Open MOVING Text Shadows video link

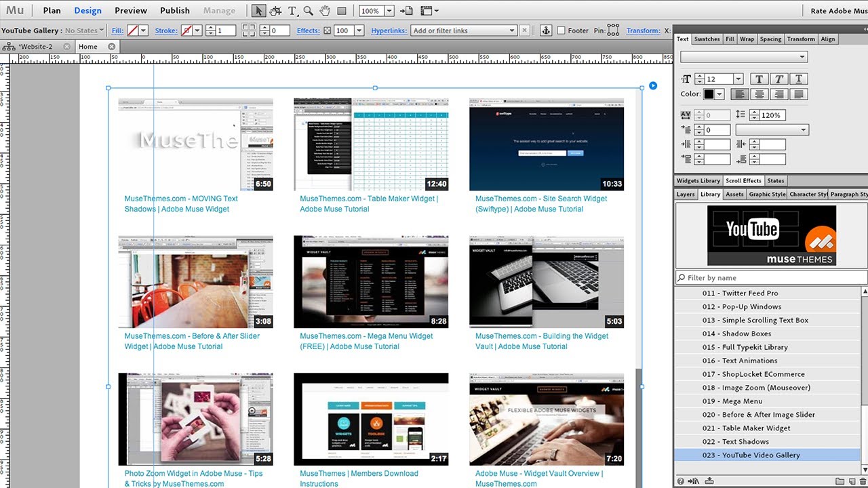click(x=181, y=204)
